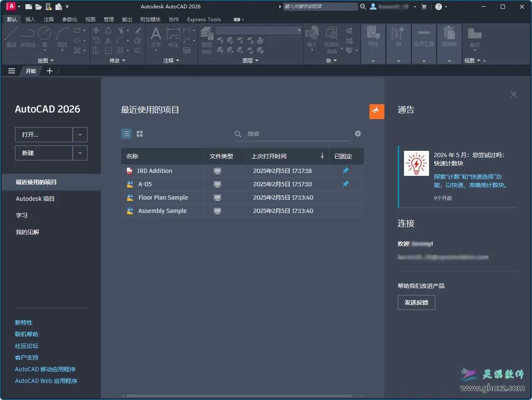This screenshot has width=532, height=400.
Task: Click the 搜索 field in recent items
Action: (292, 134)
